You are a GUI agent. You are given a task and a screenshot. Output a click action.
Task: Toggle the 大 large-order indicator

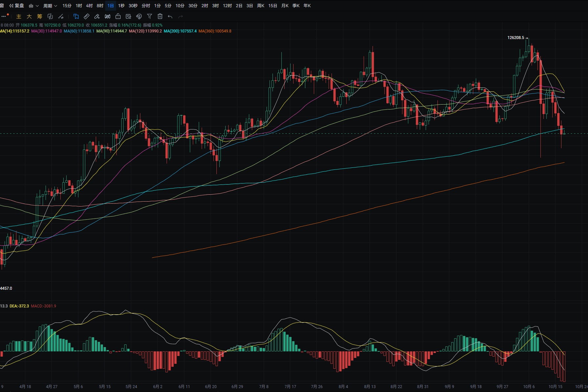click(29, 16)
